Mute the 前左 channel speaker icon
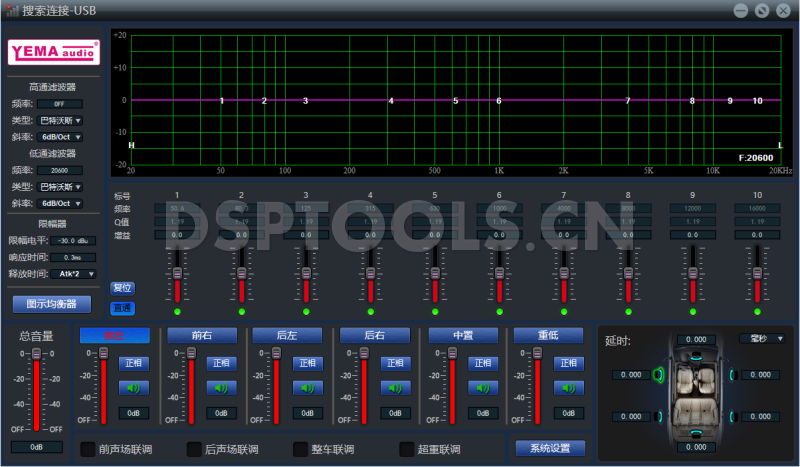The image size is (800, 467). point(134,388)
